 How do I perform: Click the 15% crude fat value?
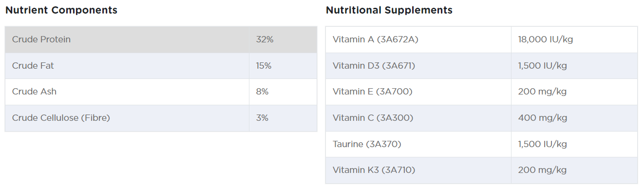click(x=264, y=66)
